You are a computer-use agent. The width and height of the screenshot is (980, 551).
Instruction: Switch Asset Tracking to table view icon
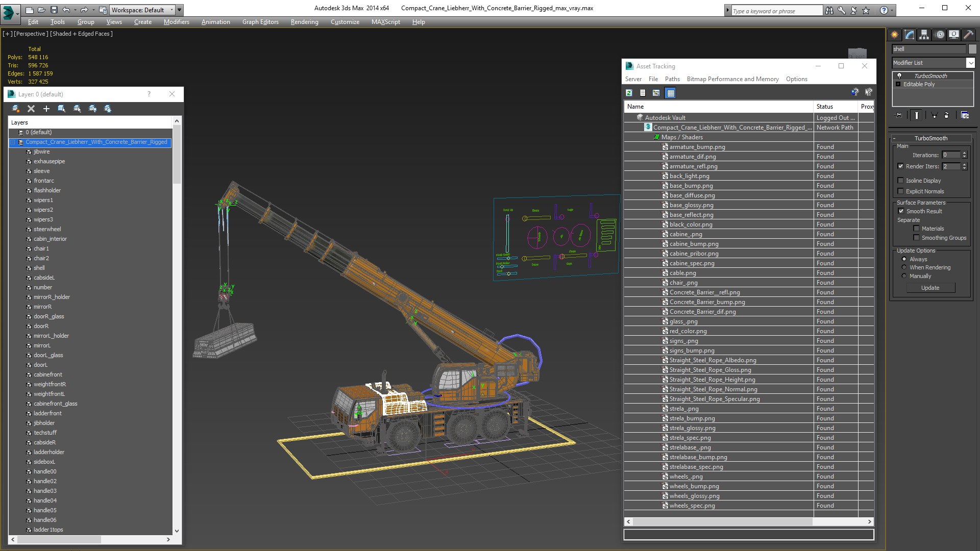point(671,93)
